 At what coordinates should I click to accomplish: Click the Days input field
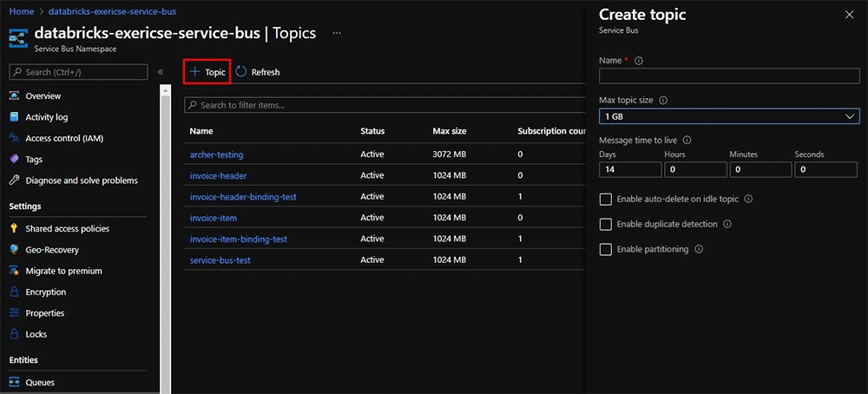[630, 169]
